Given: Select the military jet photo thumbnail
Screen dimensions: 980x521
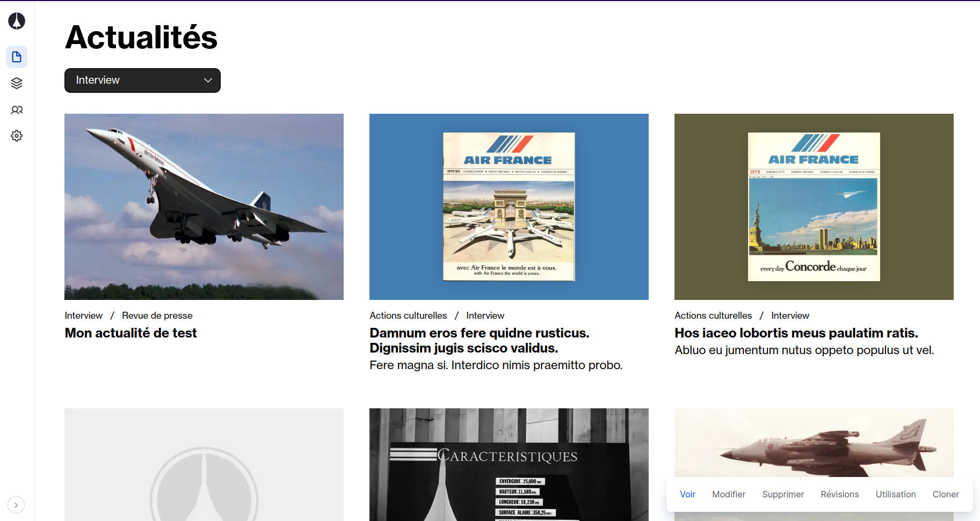Looking at the screenshot, I should point(814,443).
